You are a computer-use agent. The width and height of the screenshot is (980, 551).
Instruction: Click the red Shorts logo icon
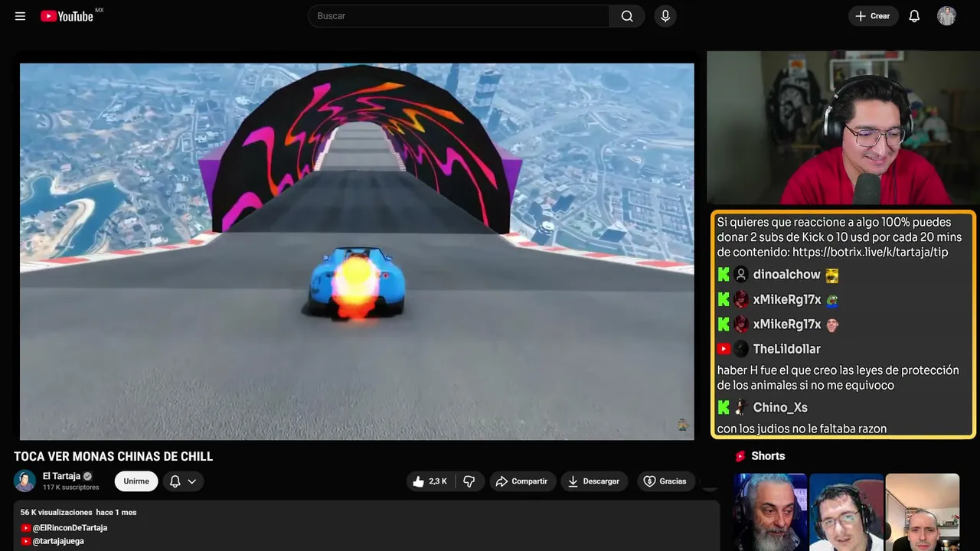740,456
